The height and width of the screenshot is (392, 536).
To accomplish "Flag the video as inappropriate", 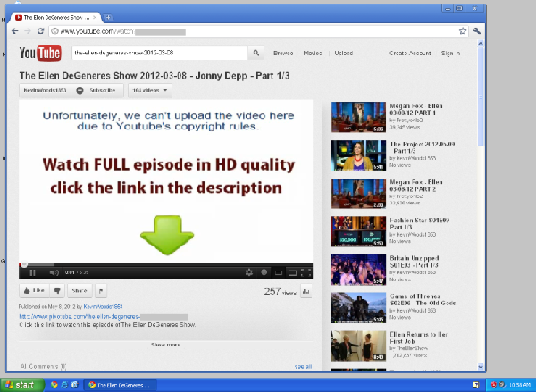I will click(x=101, y=291).
